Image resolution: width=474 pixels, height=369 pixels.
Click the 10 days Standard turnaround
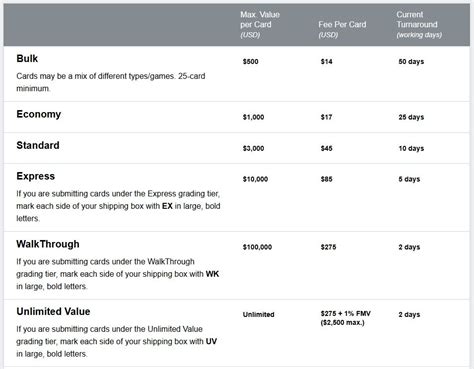tap(411, 148)
